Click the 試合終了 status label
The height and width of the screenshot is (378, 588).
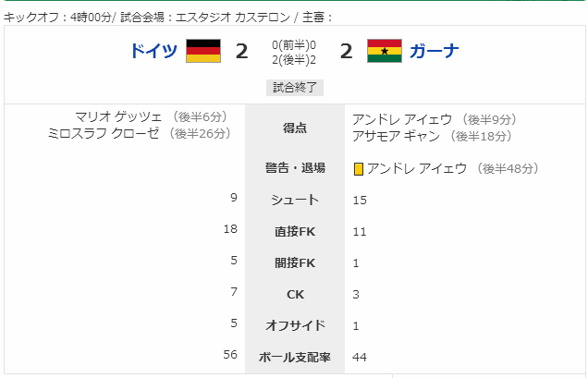[295, 88]
